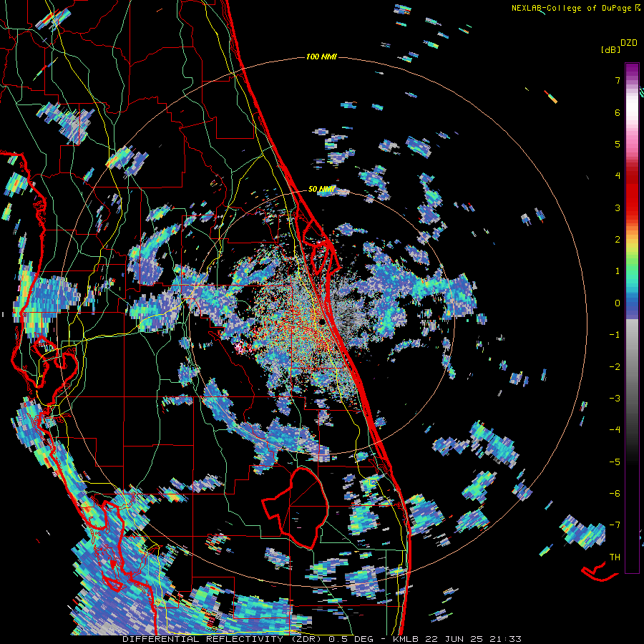Click the 1 value on the dB scale
The width and height of the screenshot is (644, 644).
(618, 271)
